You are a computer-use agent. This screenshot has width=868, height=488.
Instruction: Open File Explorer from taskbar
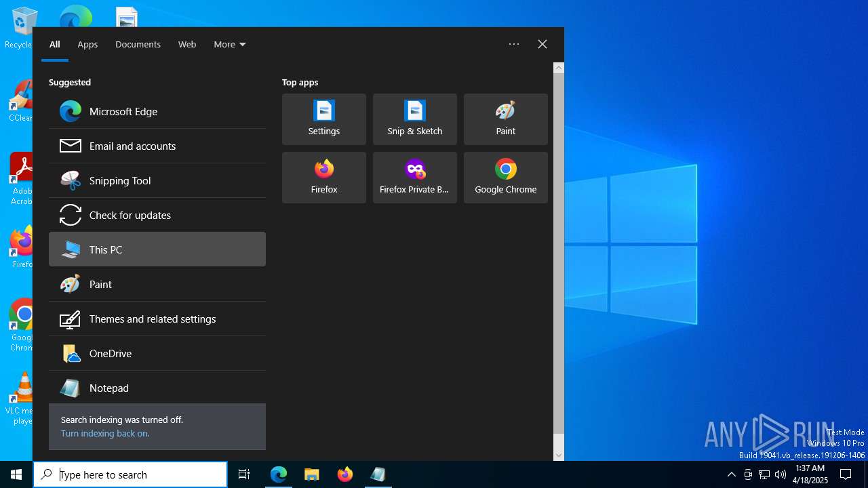tap(312, 474)
